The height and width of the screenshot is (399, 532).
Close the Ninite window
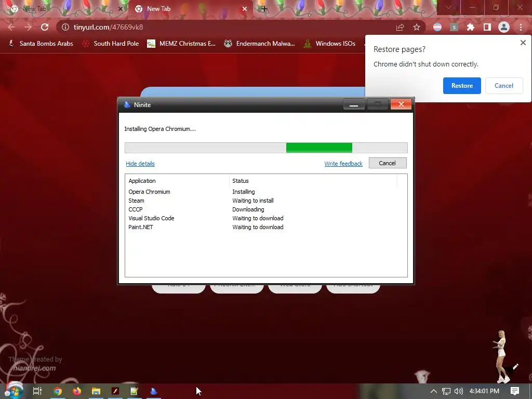401,104
